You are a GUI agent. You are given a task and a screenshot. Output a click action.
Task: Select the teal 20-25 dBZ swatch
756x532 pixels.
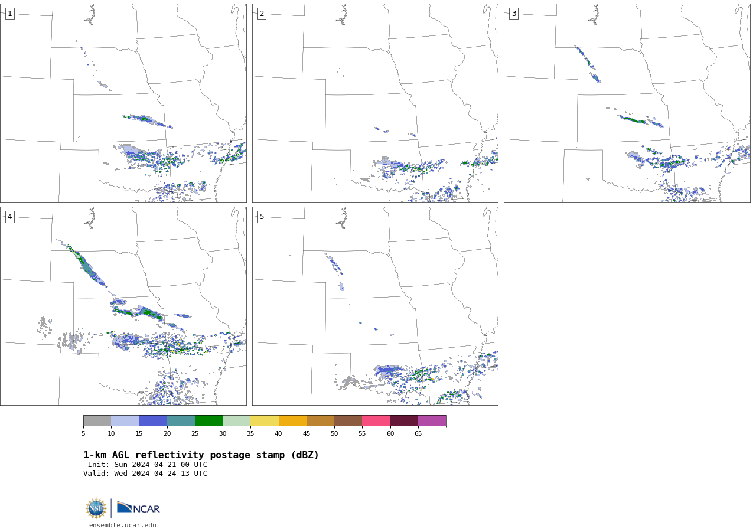[181, 421]
